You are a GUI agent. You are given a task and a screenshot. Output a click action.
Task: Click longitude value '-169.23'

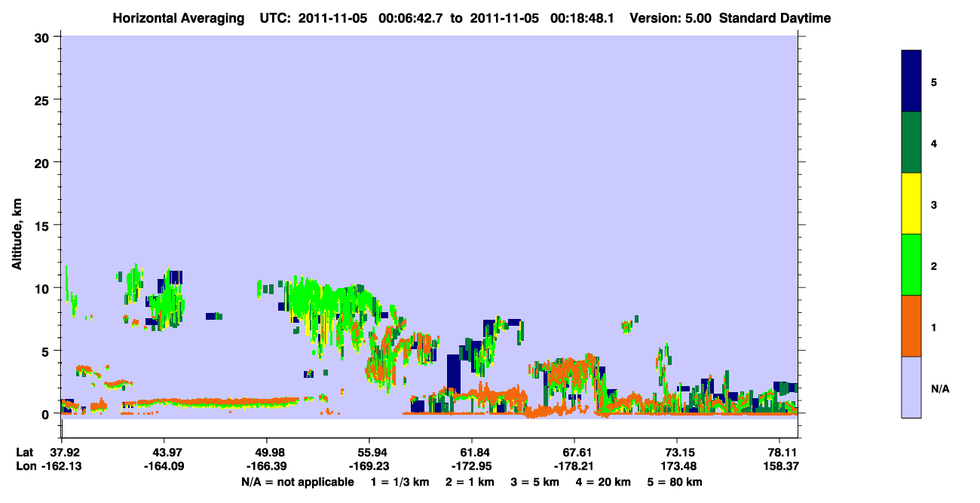click(369, 467)
